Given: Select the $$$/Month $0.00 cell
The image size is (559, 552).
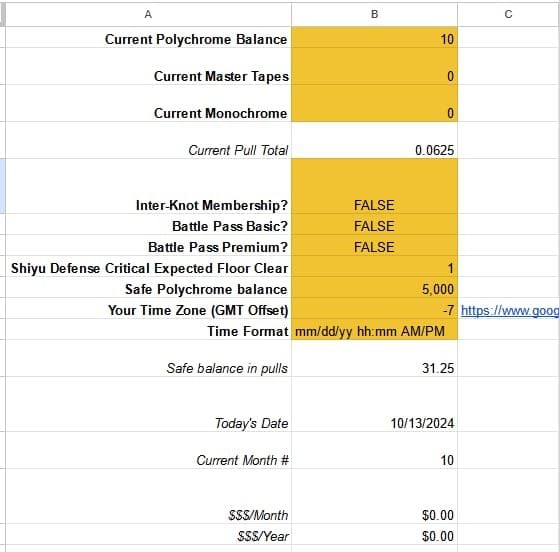Looking at the screenshot, I should click(374, 496).
